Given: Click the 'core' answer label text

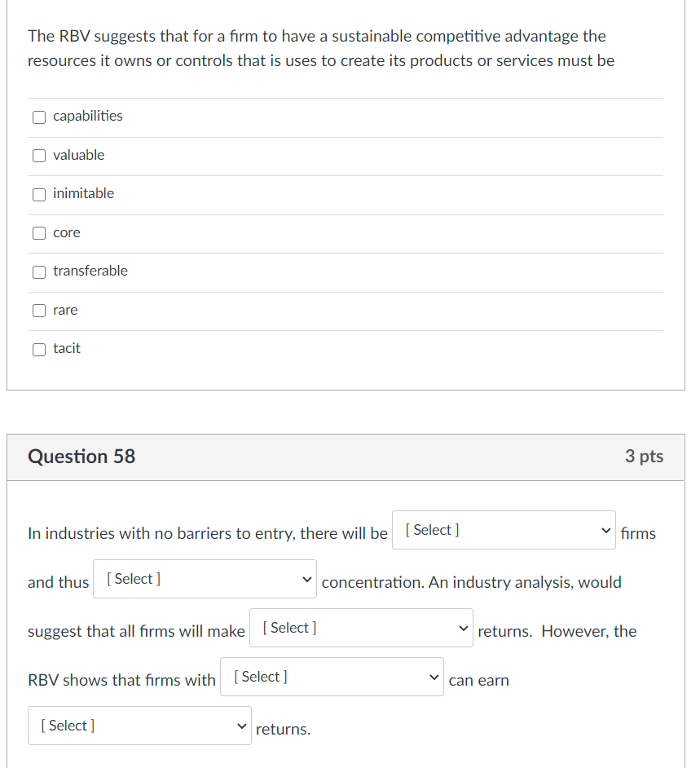Looking at the screenshot, I should pyautogui.click(x=67, y=233).
